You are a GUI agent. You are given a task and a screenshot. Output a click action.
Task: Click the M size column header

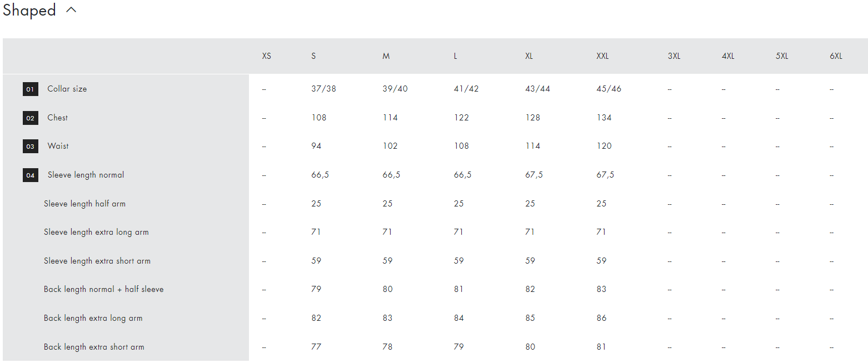coord(386,56)
